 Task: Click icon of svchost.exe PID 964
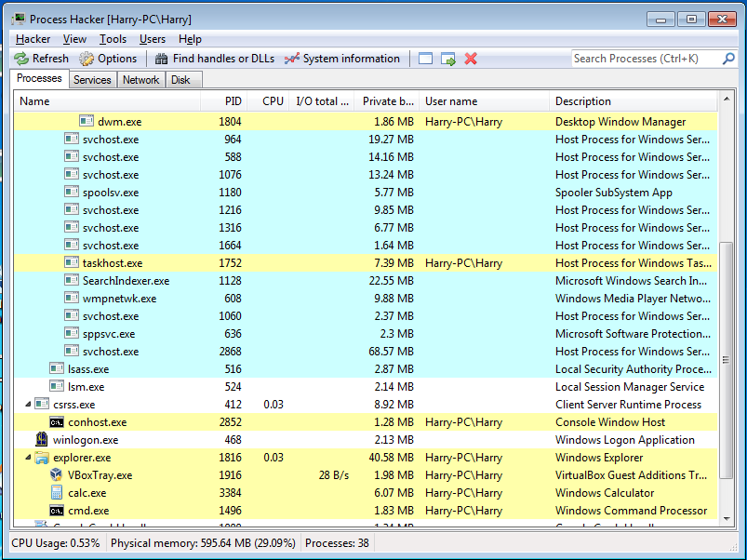pyautogui.click(x=72, y=139)
